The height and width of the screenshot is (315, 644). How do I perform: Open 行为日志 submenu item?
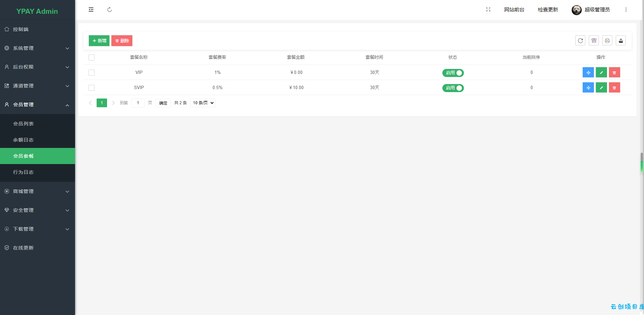37,172
